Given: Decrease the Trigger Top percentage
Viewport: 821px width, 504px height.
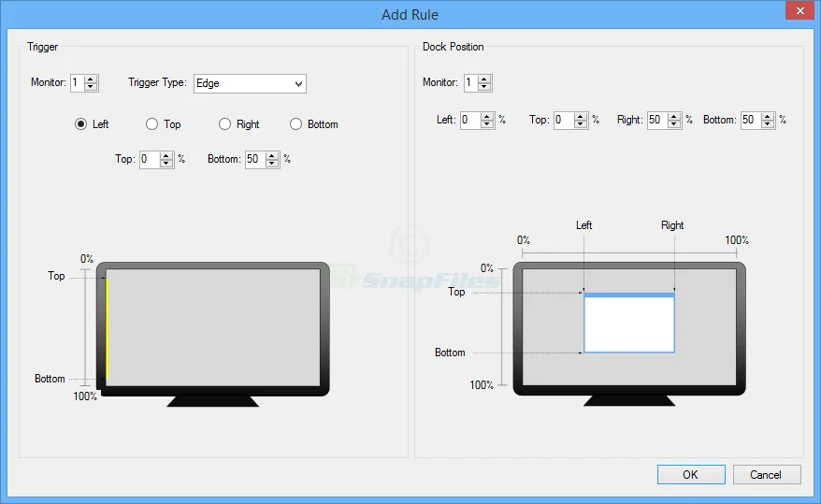Looking at the screenshot, I should [166, 163].
